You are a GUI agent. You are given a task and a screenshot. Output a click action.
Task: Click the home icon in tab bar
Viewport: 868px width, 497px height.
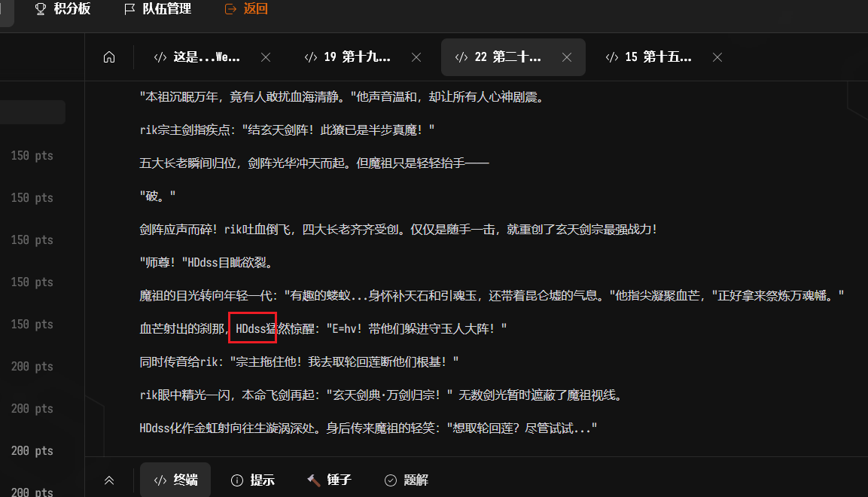[109, 57]
